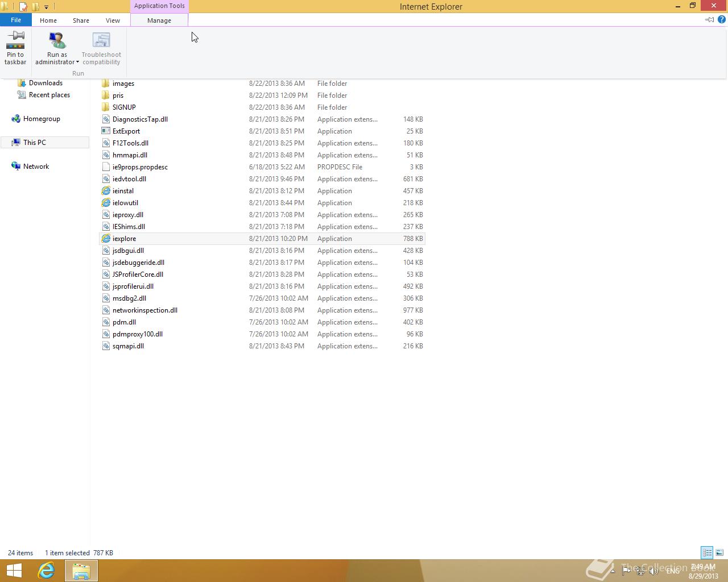Click the PROPDESC File type cell
728x582 pixels.
point(340,167)
